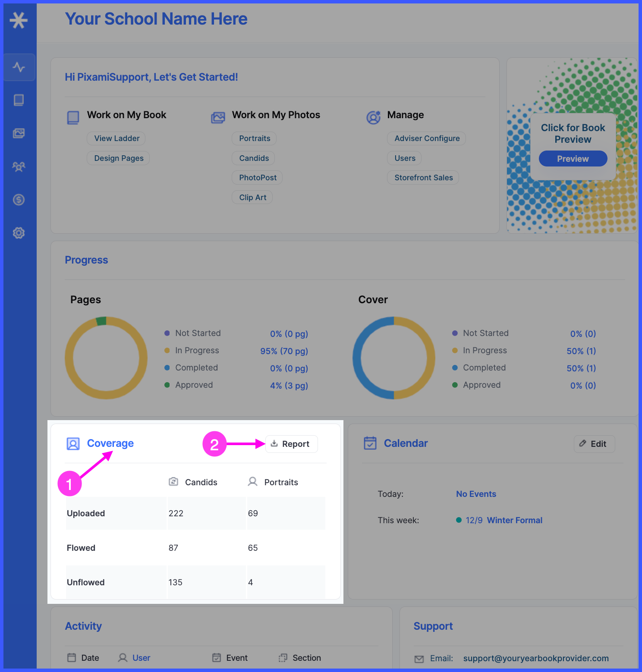Open PhotoPost
The width and height of the screenshot is (642, 672).
257,177
